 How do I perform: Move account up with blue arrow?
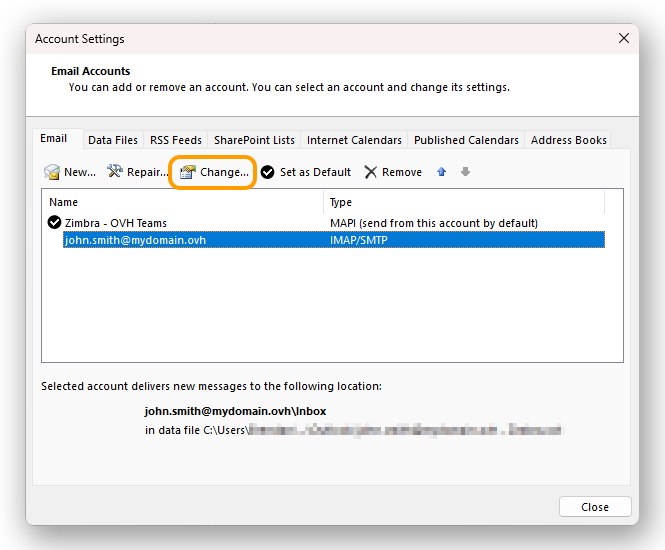442,172
